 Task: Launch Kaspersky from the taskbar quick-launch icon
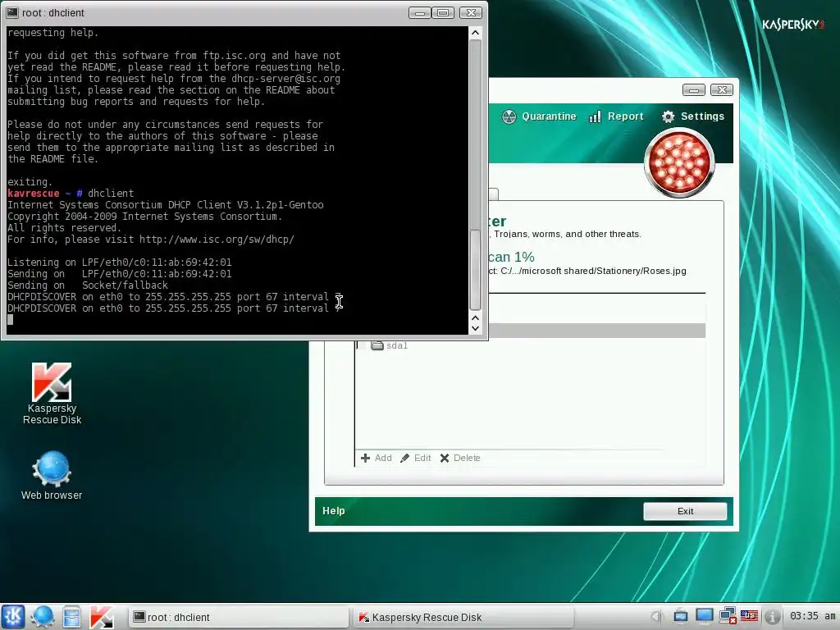click(101, 617)
